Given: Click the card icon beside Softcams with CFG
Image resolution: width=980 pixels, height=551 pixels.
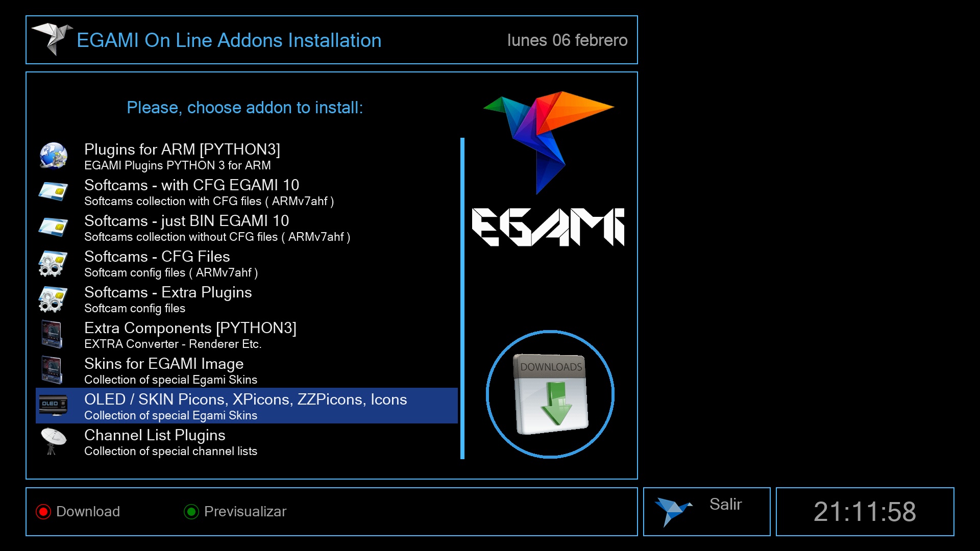Looking at the screenshot, I should point(53,191).
